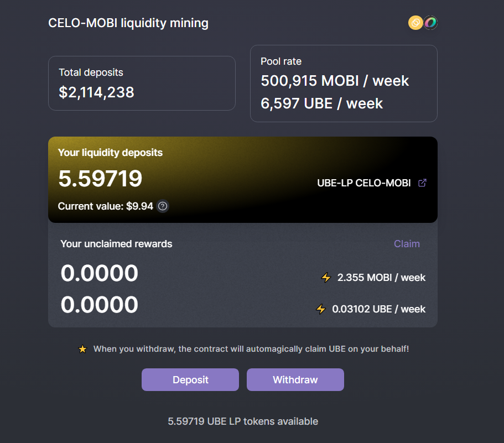Click the 5.59719 liquidity deposit amount
504x443 pixels.
click(x=100, y=179)
